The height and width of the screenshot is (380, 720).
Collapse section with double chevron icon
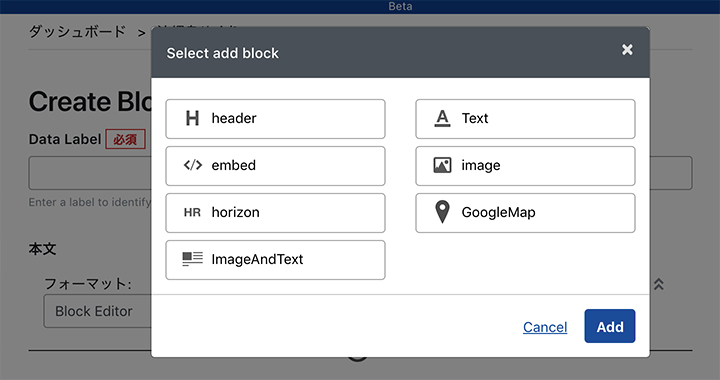click(x=658, y=284)
